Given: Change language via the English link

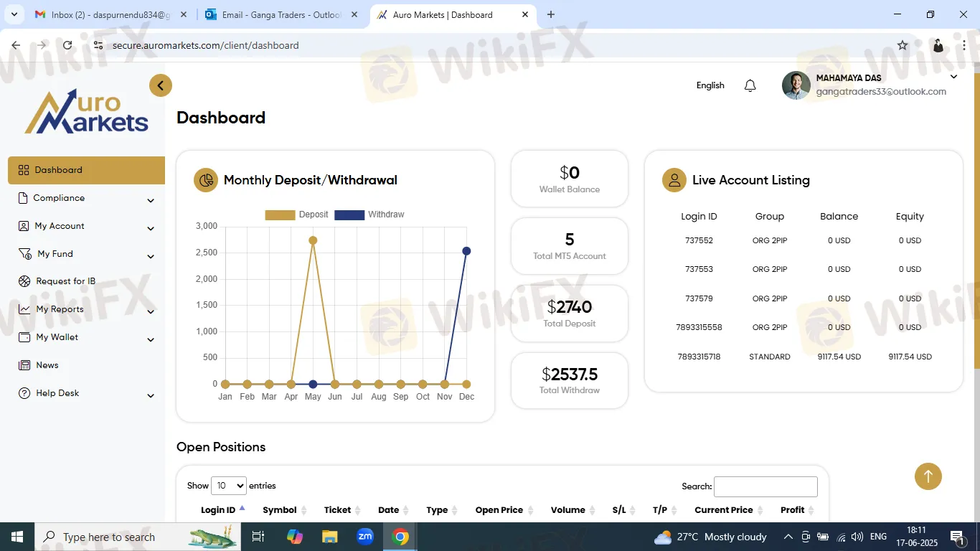Looking at the screenshot, I should click(x=710, y=85).
